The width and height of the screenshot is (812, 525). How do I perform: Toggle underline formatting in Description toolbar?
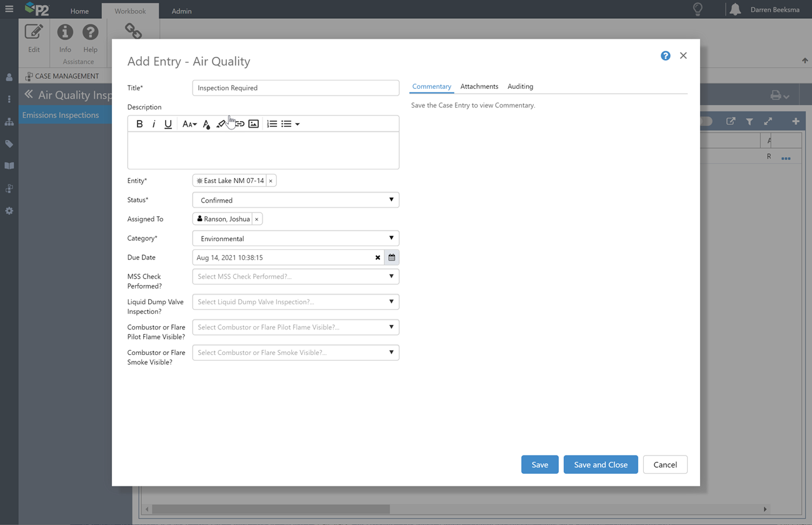[x=168, y=124]
